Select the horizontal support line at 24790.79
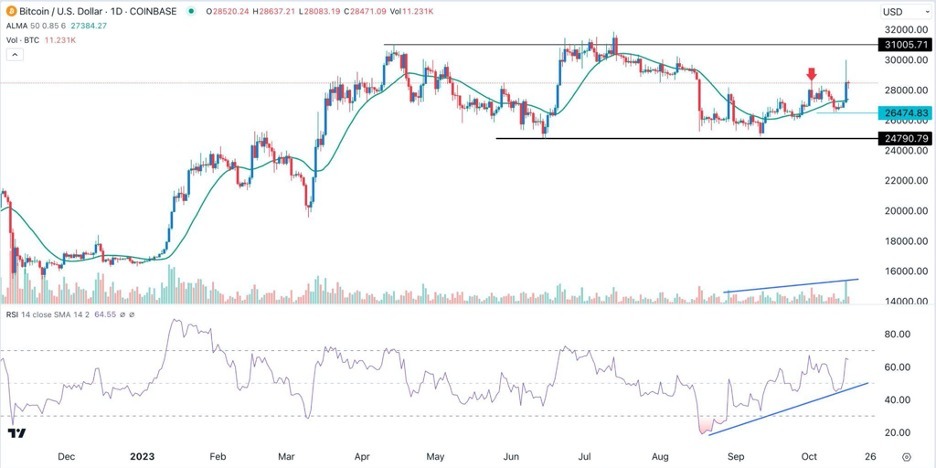This screenshot has height=468, width=936. coord(686,138)
